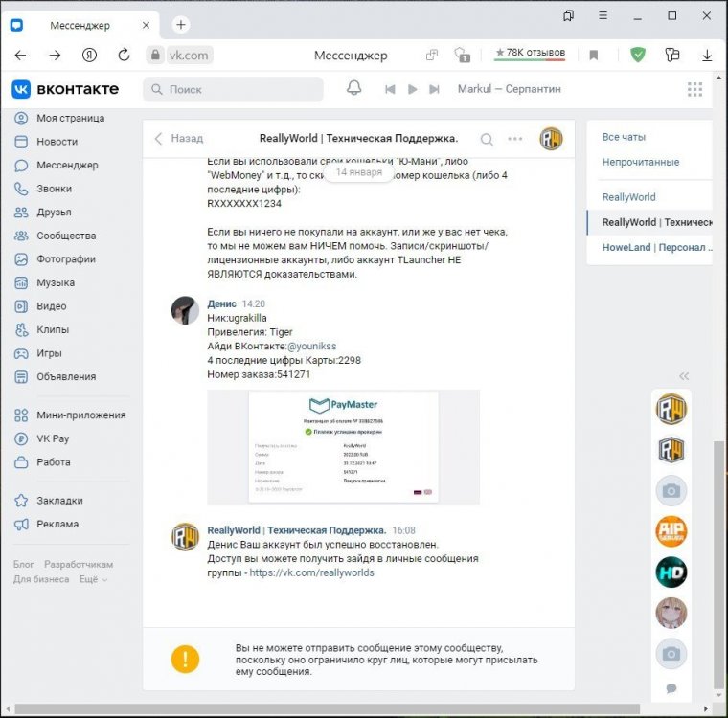Screen dimensions: 728x718
Task: Skip to next track
Action: [x=434, y=89]
